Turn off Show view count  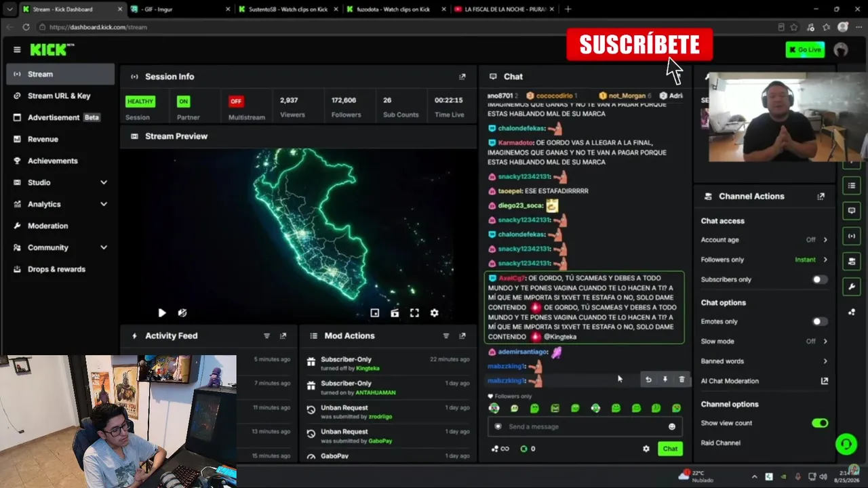tap(820, 423)
